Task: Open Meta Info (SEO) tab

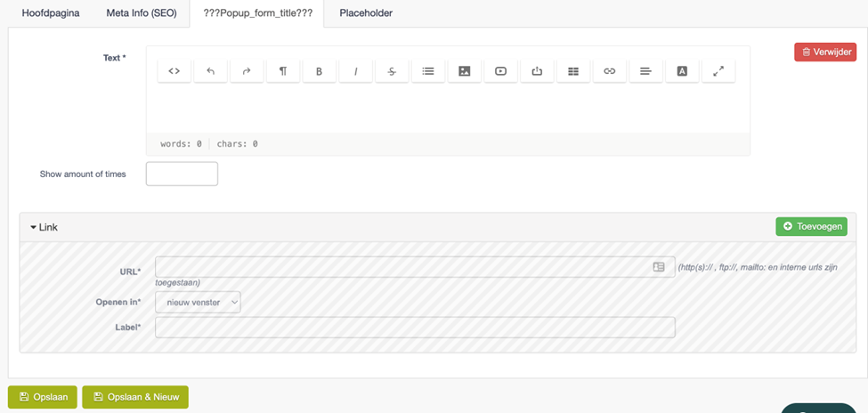Action: [142, 13]
